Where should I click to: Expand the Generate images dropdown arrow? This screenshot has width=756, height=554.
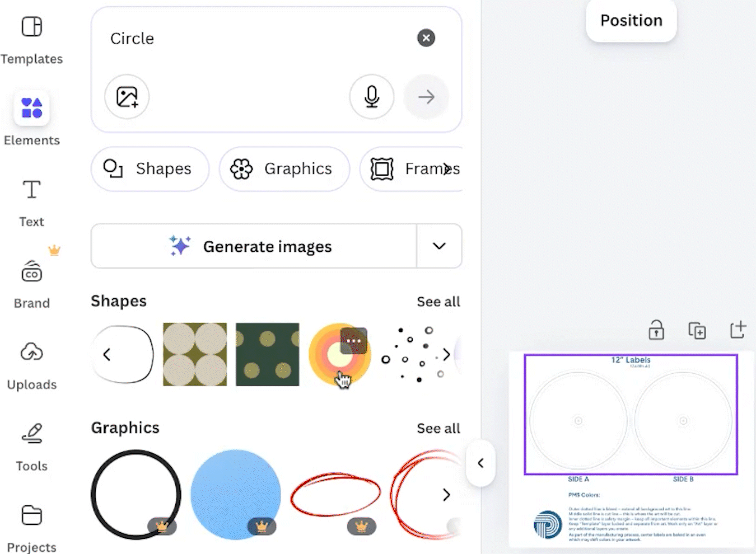440,246
